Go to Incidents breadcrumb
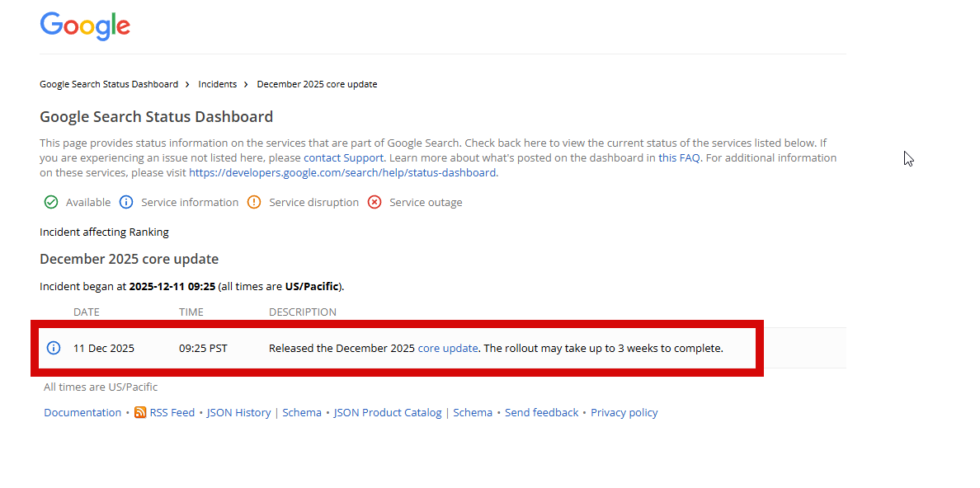The height and width of the screenshot is (488, 980). (x=218, y=84)
